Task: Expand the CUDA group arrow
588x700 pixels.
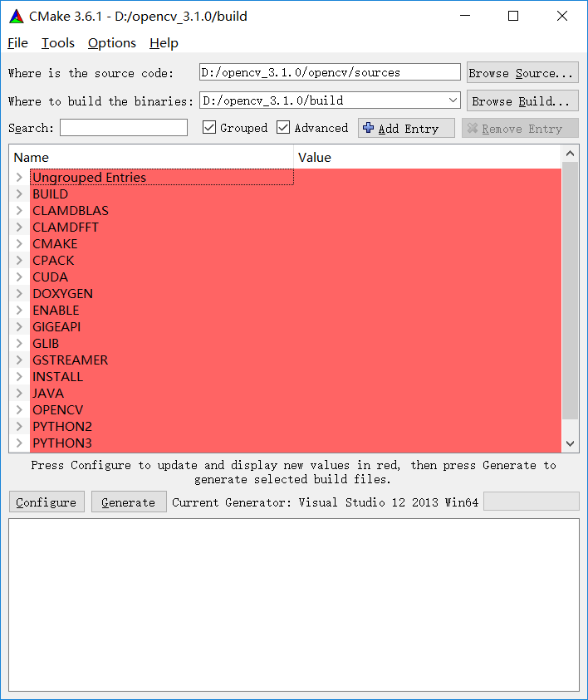Action: 19,277
